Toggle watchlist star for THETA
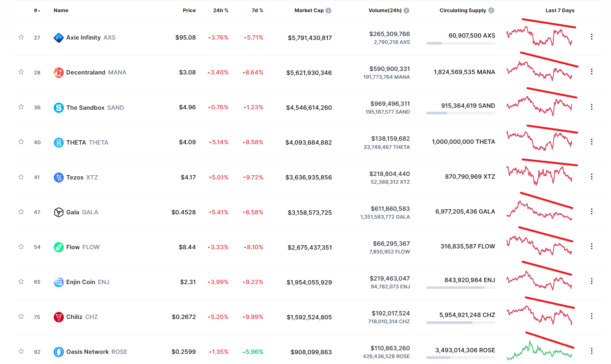The width and height of the screenshot is (611, 364). [x=21, y=142]
